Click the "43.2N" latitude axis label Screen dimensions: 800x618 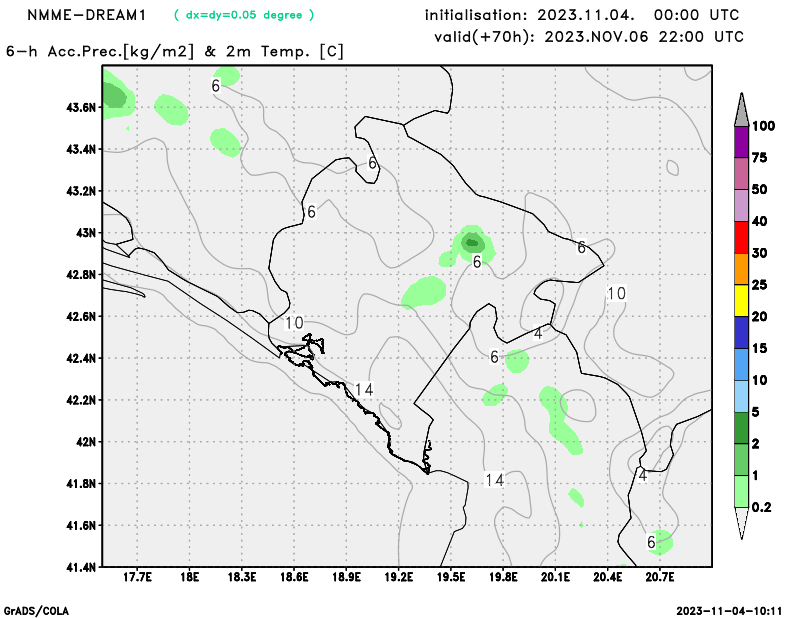coord(81,191)
